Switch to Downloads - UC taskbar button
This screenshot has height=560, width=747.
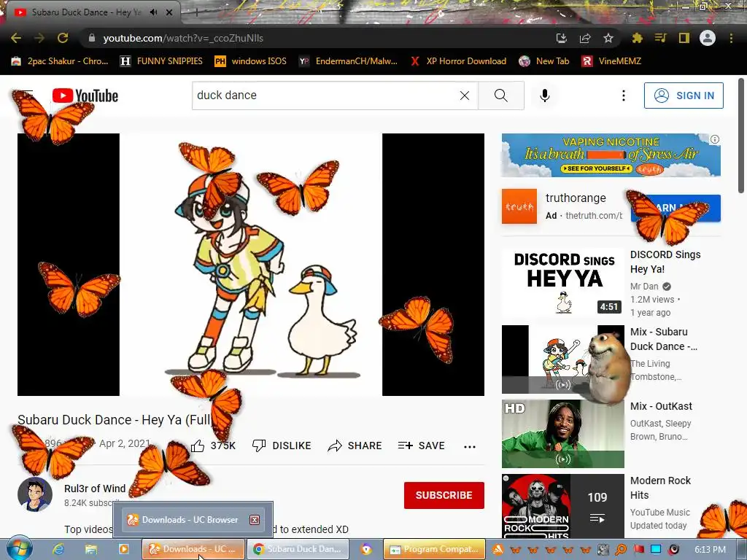193,549
